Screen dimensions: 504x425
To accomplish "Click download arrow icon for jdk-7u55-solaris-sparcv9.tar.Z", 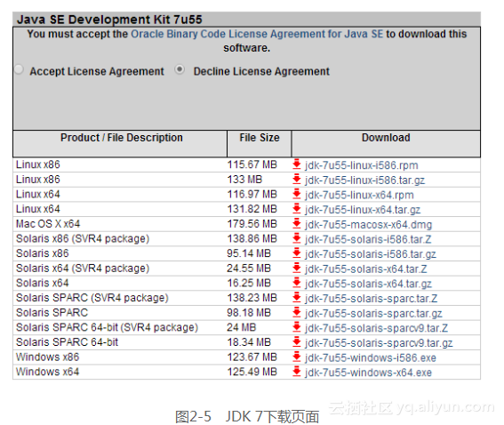I will (296, 327).
